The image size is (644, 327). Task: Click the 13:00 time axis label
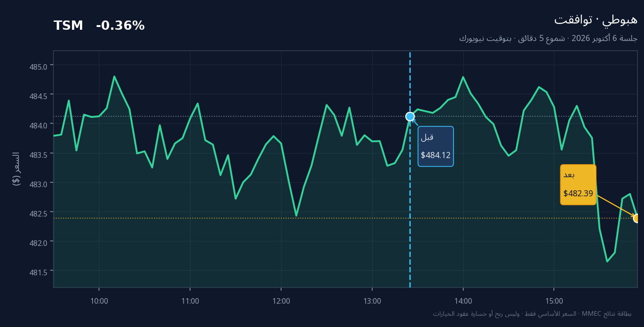[x=372, y=301]
